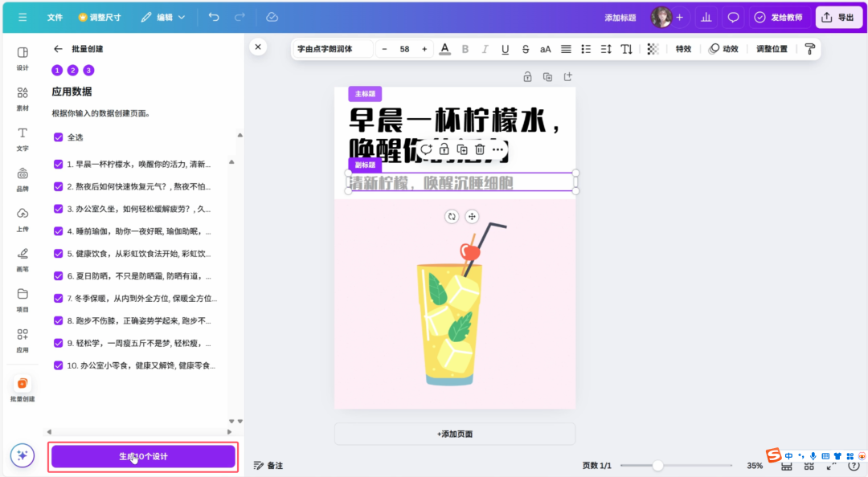Apply underline to the selected text
Image resolution: width=868 pixels, height=477 pixels.
(505, 49)
